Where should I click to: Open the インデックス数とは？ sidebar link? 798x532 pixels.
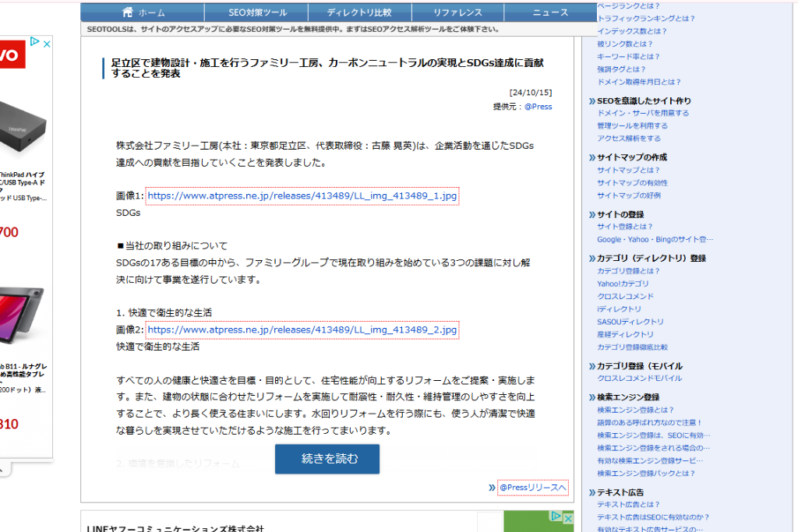(631, 31)
